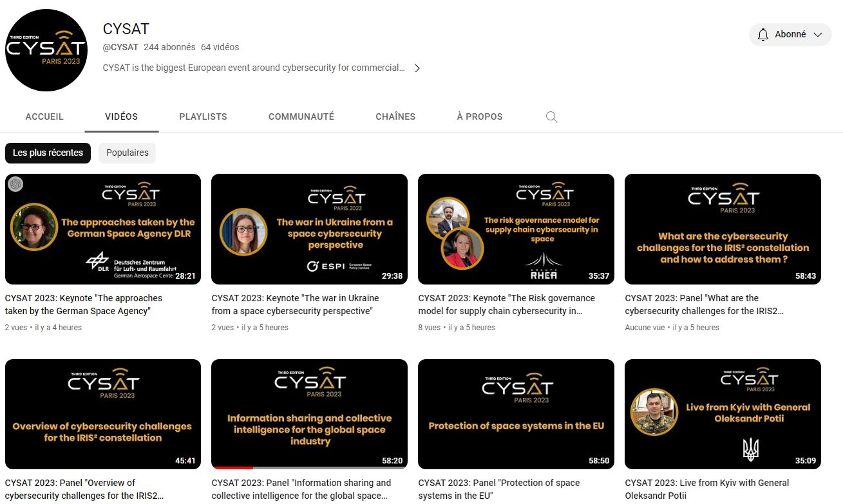The image size is (843, 504).
Task: Click the CYSAT Paris 2023 channel avatar
Action: (46, 50)
